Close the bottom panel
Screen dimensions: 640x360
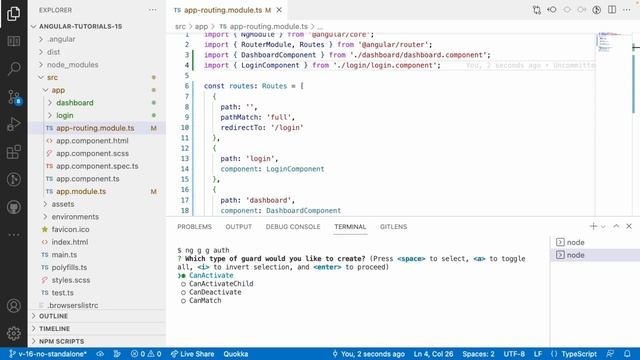pos(629,226)
